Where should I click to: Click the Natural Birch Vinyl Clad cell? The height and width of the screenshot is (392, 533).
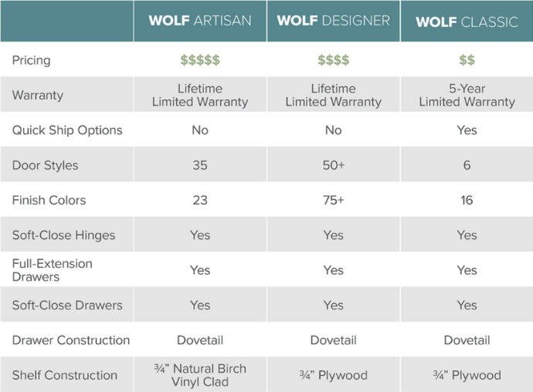point(200,375)
